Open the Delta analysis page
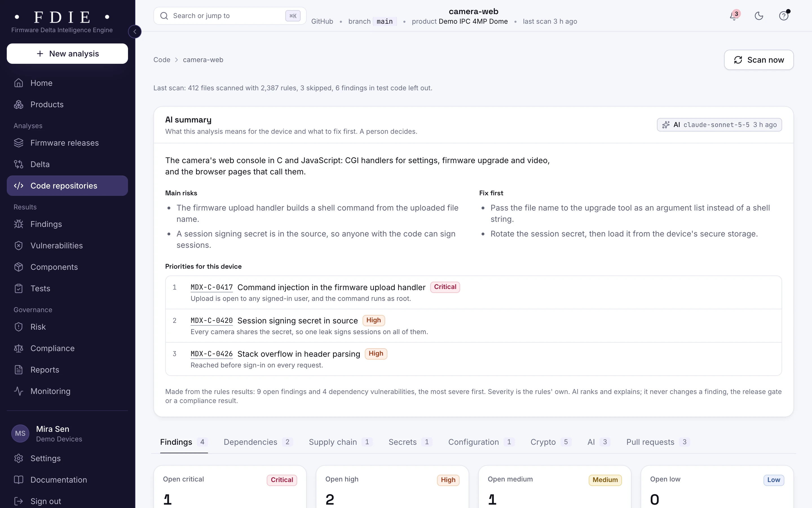Image resolution: width=812 pixels, height=508 pixels. coord(67,164)
